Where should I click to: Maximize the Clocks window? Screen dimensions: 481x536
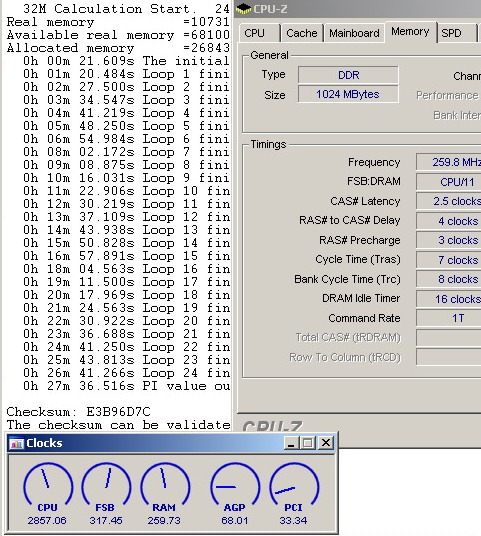pos(308,443)
